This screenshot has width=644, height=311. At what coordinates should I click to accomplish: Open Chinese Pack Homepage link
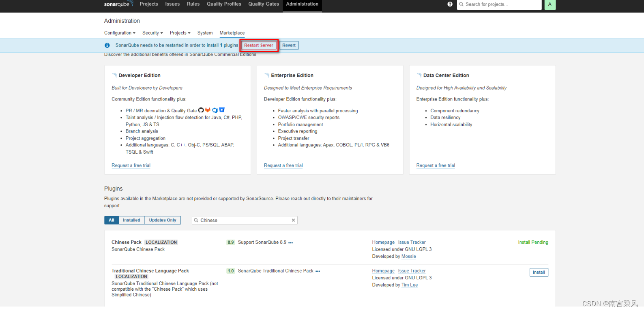click(x=383, y=242)
